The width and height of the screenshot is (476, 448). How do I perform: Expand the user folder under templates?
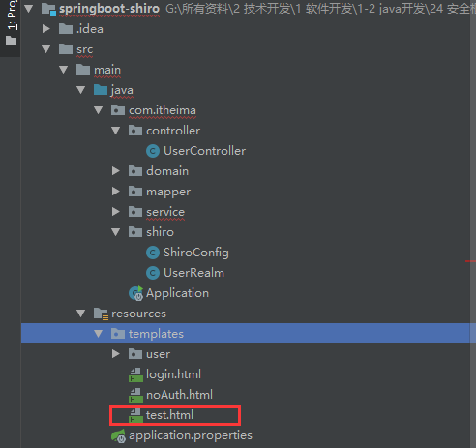[116, 354]
